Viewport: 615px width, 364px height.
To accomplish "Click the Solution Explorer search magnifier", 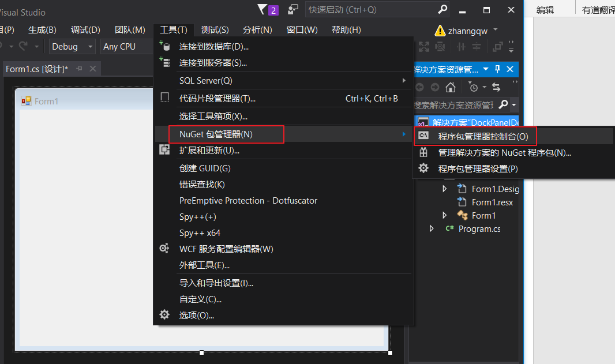I will (x=503, y=105).
